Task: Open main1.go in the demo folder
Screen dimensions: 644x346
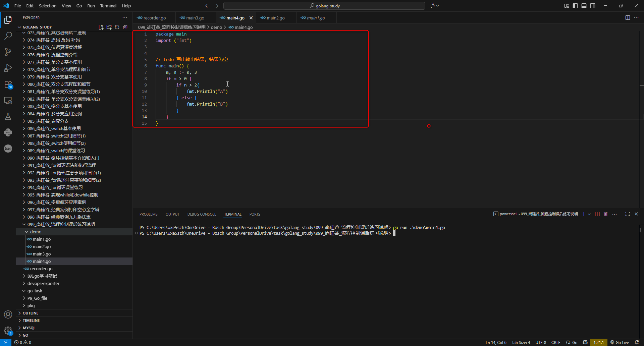Action: tap(74, 239)
